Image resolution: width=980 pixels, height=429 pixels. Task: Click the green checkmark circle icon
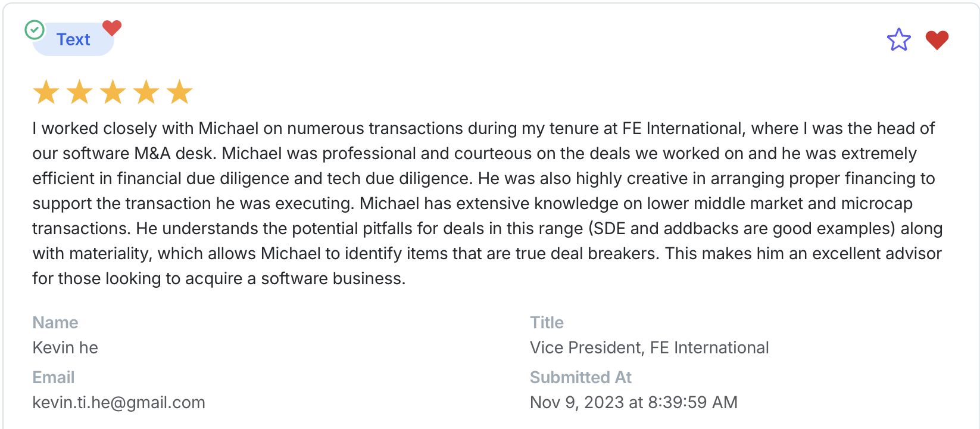coord(35,30)
